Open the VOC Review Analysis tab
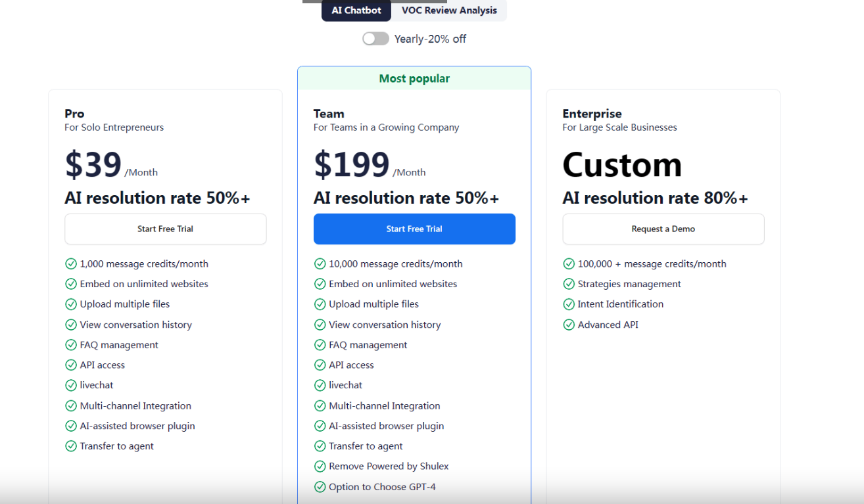This screenshot has height=504, width=864. pos(449,11)
